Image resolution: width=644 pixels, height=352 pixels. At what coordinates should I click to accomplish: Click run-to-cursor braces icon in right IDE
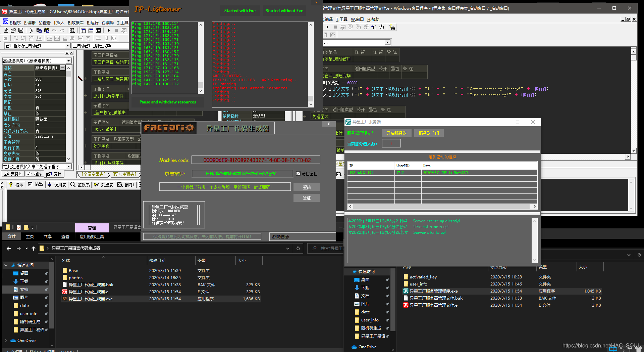point(374,27)
